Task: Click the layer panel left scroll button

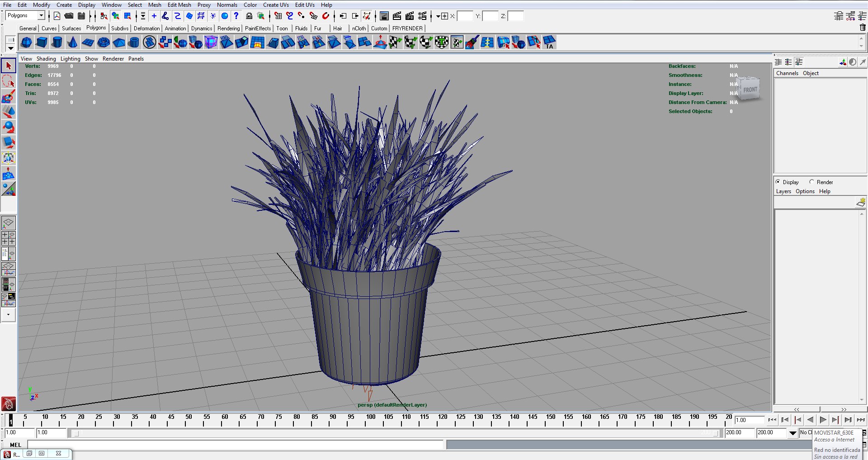Action: [797, 409]
